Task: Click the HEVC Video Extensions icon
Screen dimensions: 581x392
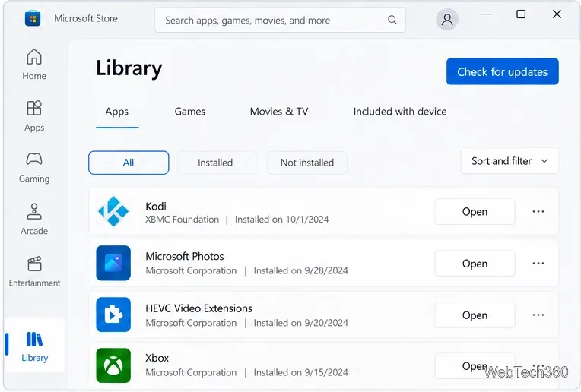Action: click(x=113, y=315)
